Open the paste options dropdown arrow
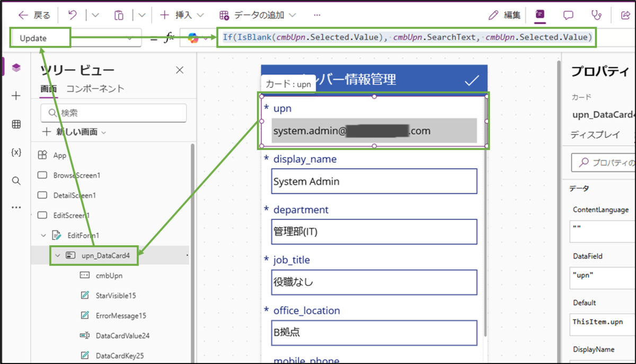Viewport: 636px width, 364px height. [142, 15]
